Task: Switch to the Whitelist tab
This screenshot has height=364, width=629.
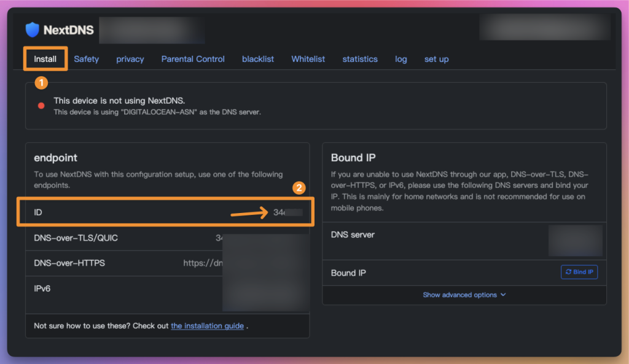Action: coord(308,59)
